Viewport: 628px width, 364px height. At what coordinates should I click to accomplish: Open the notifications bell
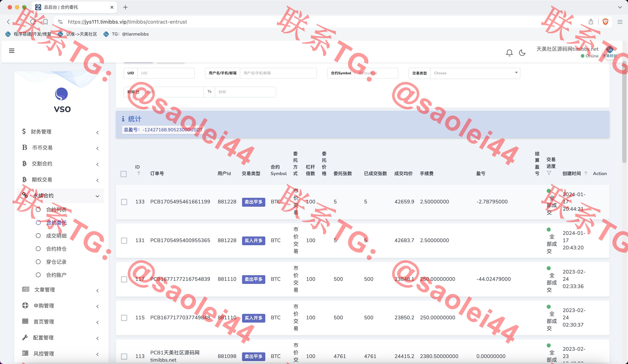[509, 53]
